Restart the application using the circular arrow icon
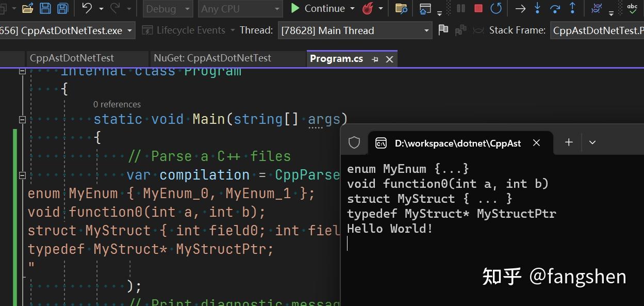Image resolution: width=644 pixels, height=306 pixels. click(x=496, y=8)
